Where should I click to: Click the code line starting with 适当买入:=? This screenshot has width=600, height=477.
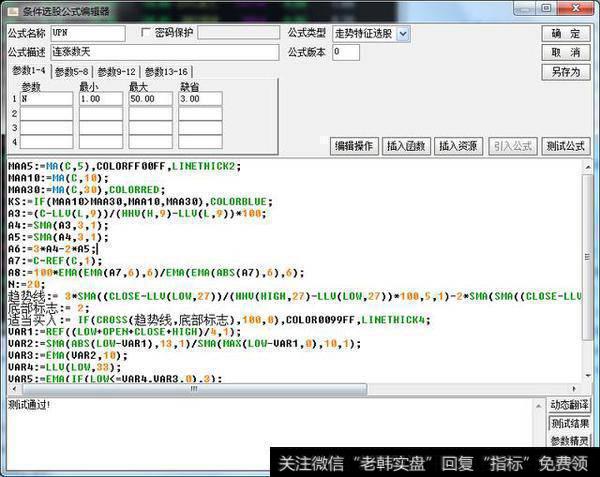pyautogui.click(x=219, y=320)
